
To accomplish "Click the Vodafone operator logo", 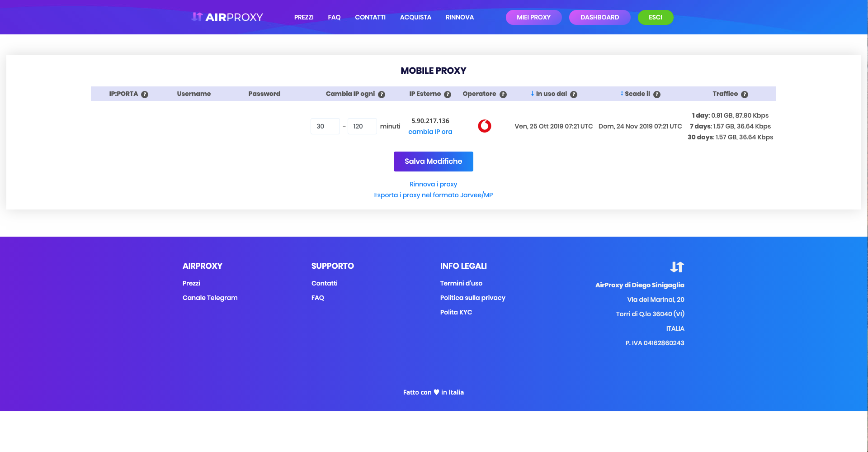I will click(x=485, y=126).
